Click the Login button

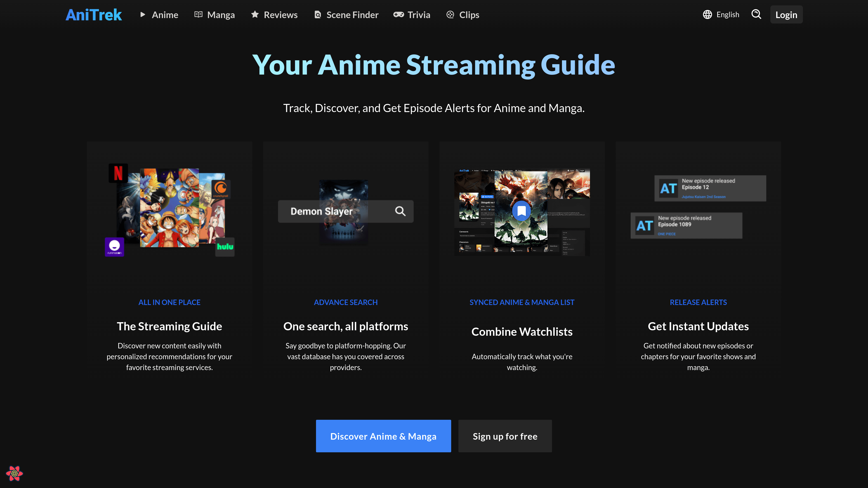tap(786, 14)
